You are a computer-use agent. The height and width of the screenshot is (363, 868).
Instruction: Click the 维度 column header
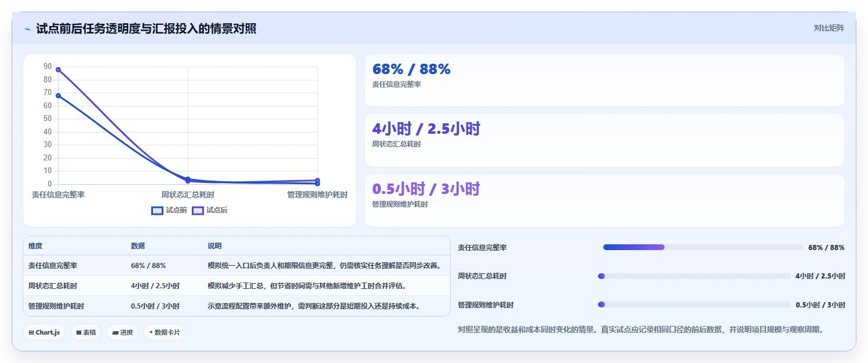[35, 246]
